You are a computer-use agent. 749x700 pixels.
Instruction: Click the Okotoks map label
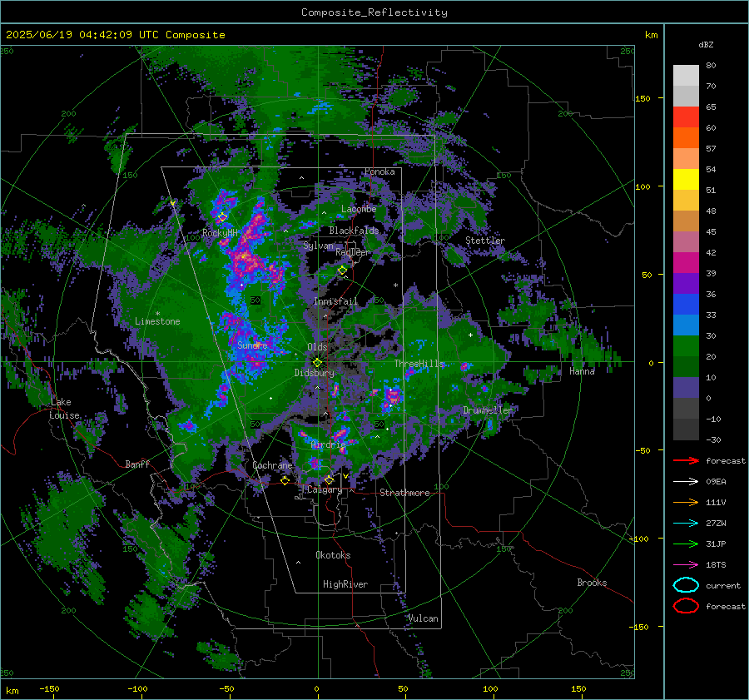[333, 555]
